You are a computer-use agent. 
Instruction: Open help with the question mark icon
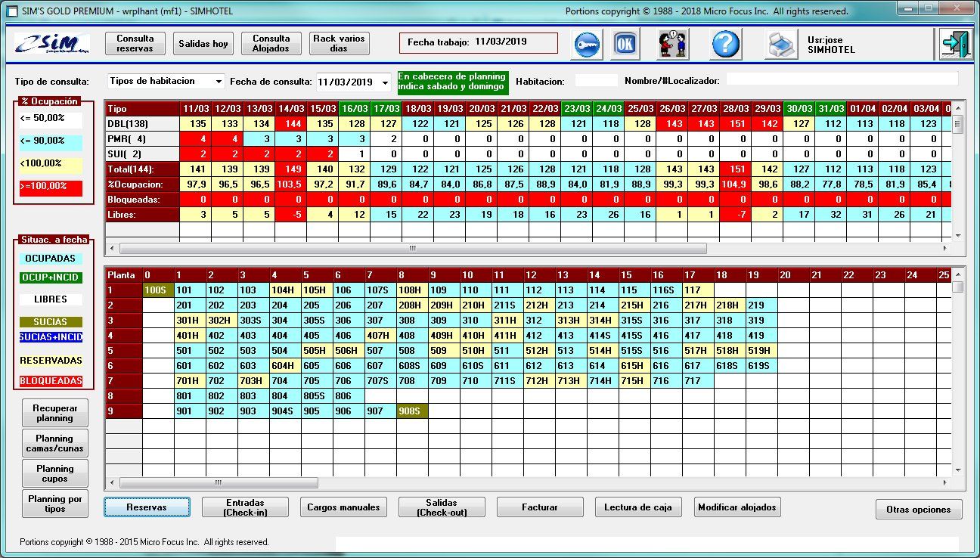(x=725, y=44)
